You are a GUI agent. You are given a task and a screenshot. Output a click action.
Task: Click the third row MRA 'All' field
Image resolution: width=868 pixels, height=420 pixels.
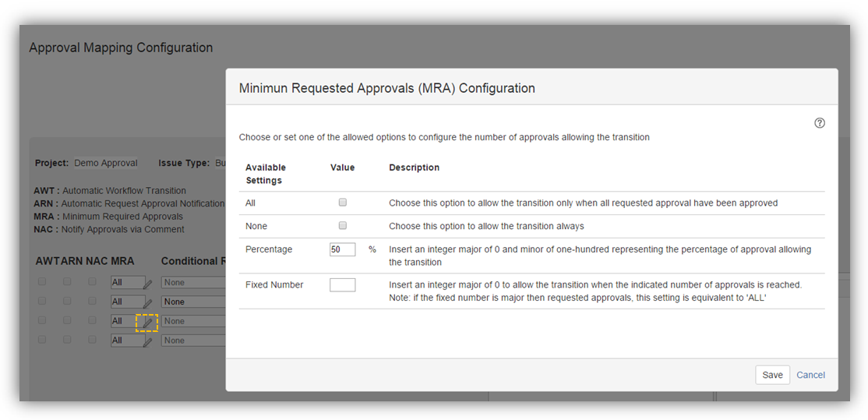[x=126, y=321]
